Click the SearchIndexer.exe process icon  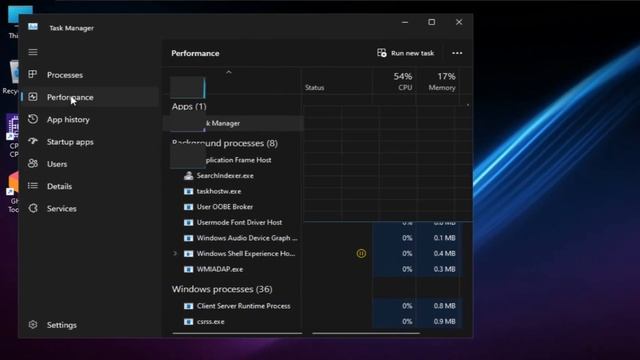coord(188,176)
